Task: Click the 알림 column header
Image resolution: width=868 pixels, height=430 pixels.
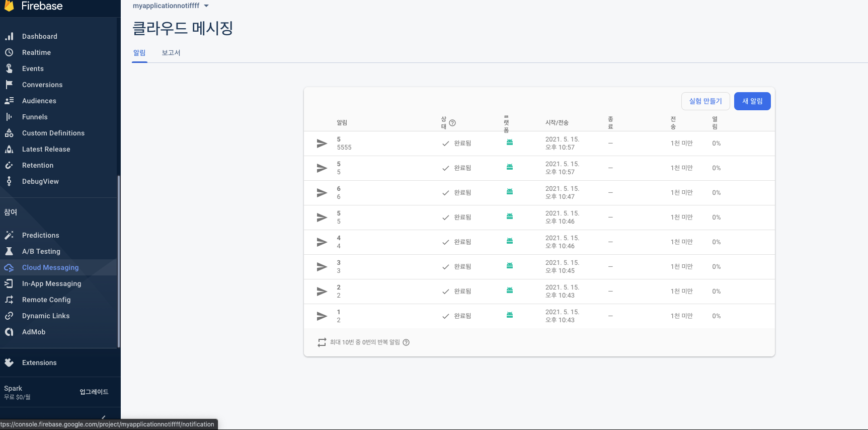Action: point(342,123)
